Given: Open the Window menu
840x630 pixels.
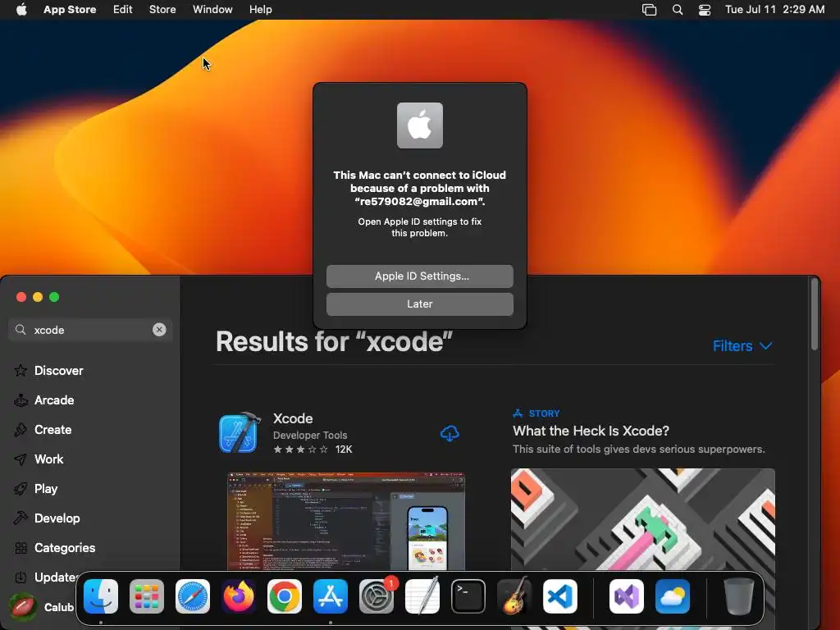Looking at the screenshot, I should (212, 10).
